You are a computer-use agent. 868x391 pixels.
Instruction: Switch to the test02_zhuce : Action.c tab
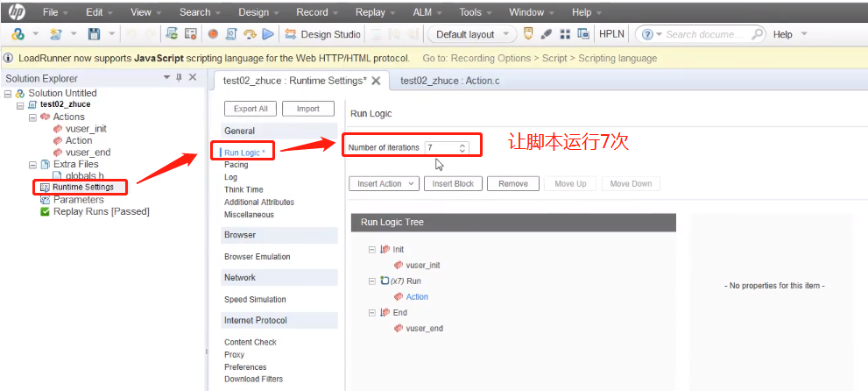click(450, 81)
